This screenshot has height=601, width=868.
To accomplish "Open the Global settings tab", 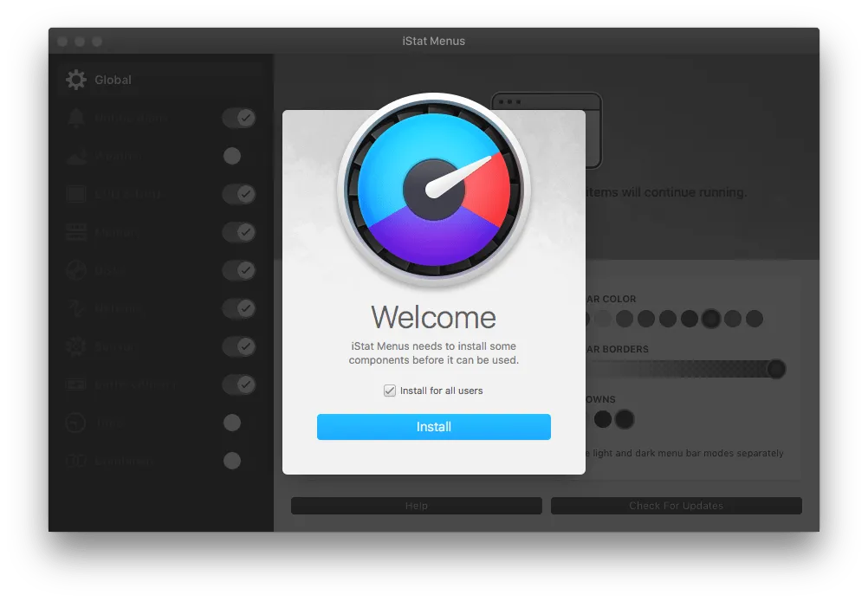I will (x=113, y=80).
